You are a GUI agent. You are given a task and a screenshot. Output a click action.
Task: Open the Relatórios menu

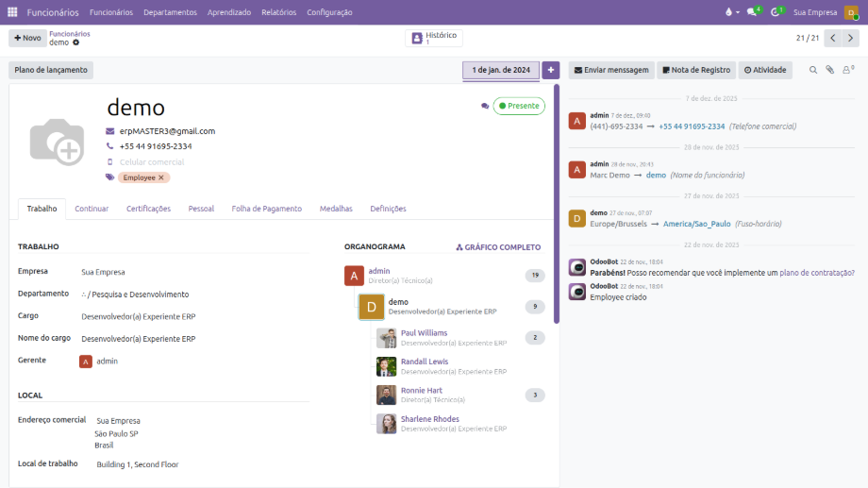tap(278, 12)
